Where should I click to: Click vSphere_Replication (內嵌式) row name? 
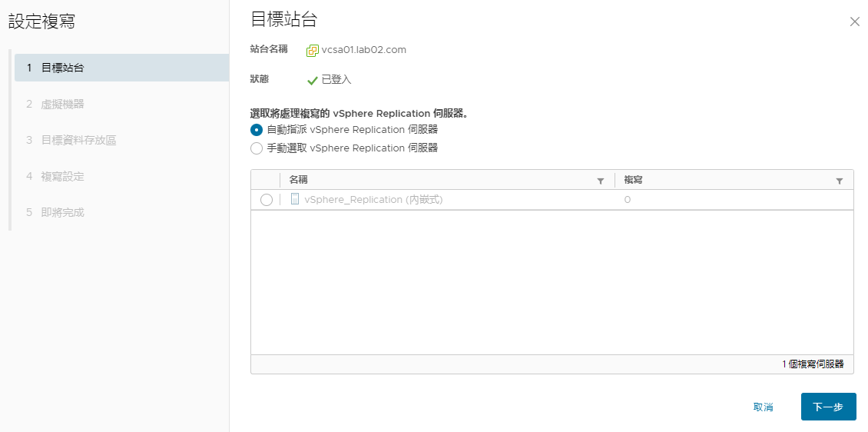(x=373, y=200)
